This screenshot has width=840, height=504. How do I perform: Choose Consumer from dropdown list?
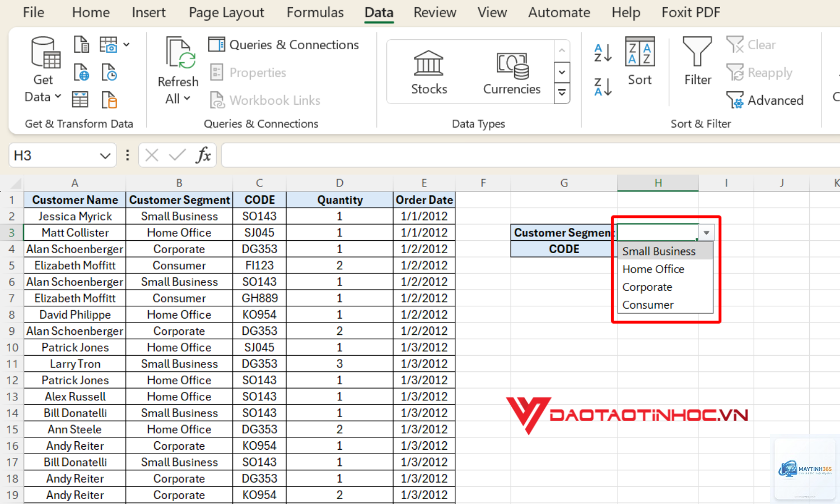665,305
